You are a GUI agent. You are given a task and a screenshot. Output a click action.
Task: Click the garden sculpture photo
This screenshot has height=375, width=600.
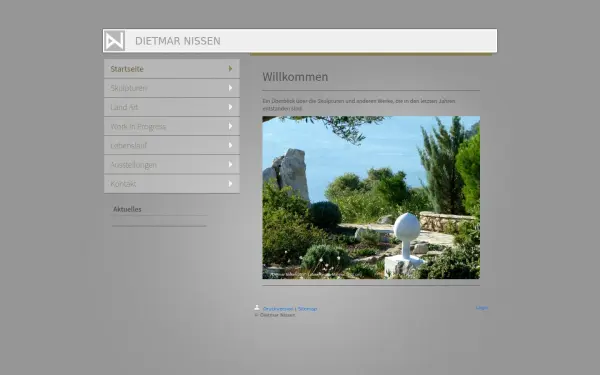click(371, 197)
